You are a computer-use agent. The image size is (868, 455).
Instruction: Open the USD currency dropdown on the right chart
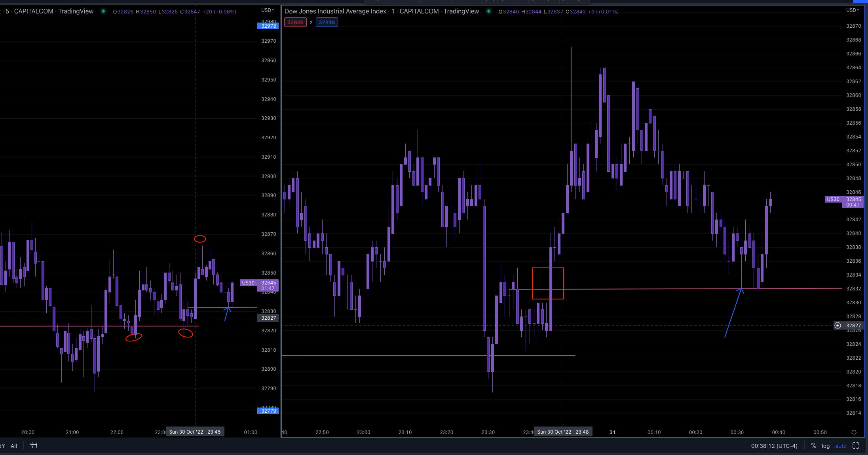852,10
